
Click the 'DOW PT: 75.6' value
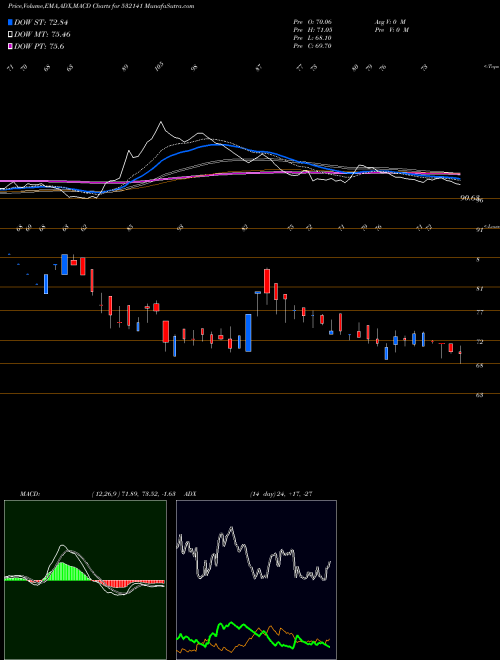coord(39,46)
